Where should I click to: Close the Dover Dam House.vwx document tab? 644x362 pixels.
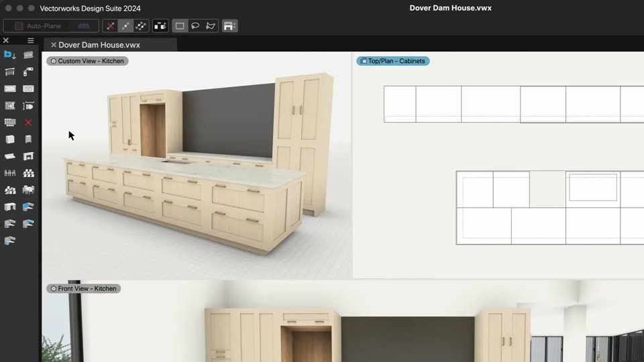pos(54,45)
